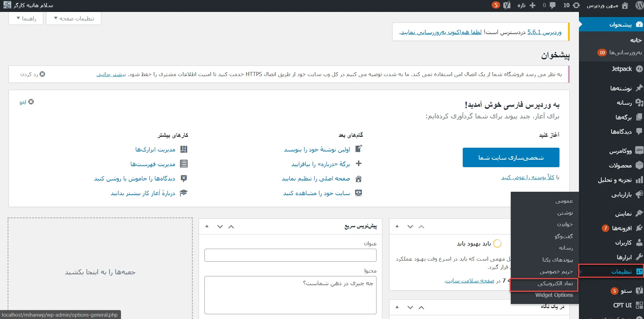
Task: Select عمومی in settings flyout
Action: tap(564, 201)
